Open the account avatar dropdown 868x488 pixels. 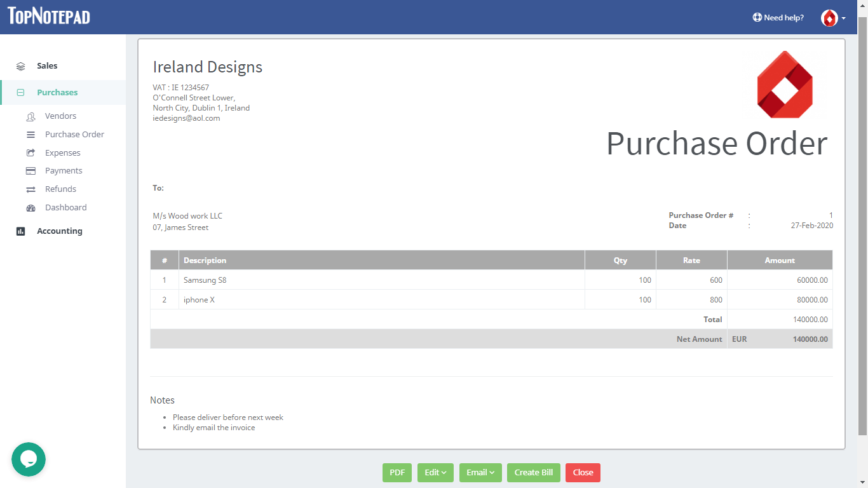tap(833, 18)
